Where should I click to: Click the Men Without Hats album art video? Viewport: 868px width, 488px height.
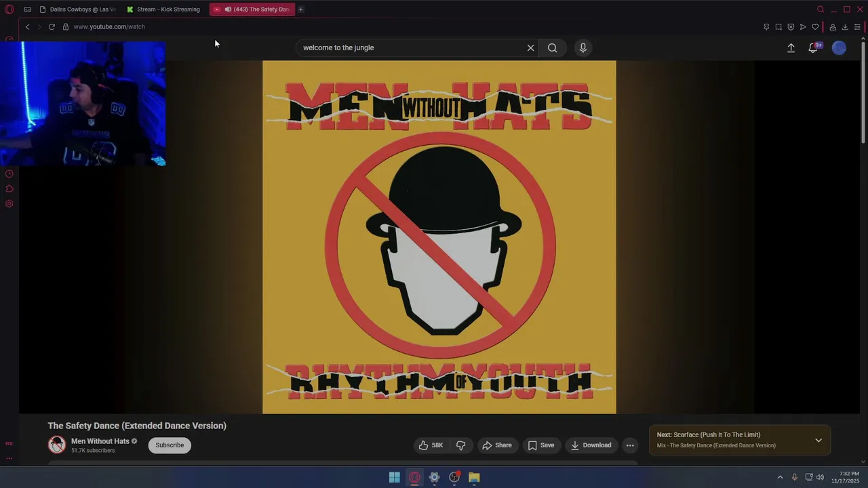pos(439,237)
